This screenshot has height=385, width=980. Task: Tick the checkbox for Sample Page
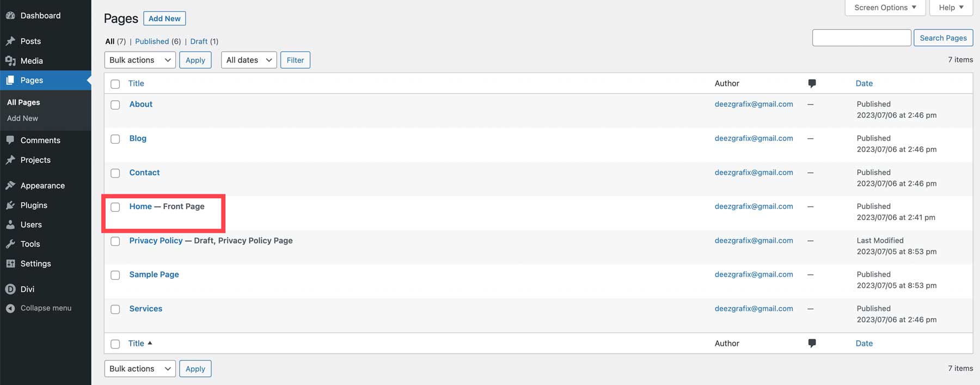point(115,275)
